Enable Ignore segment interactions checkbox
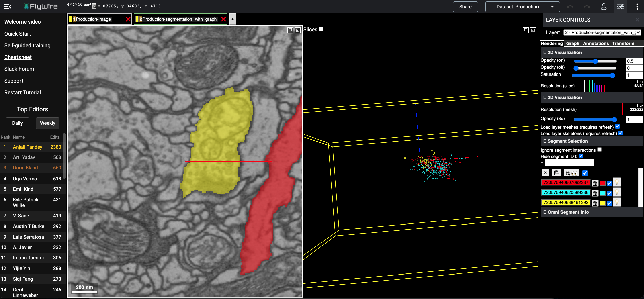This screenshot has width=644, height=299. [599, 150]
